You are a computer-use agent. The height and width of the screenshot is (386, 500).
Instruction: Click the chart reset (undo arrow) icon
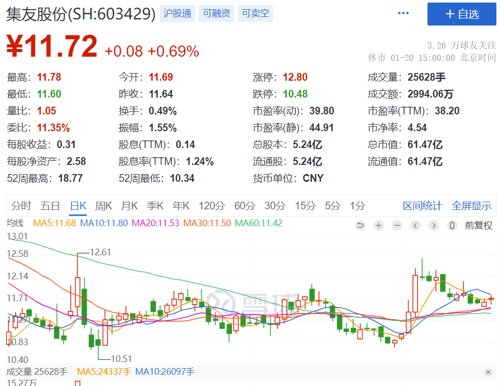[x=360, y=226]
